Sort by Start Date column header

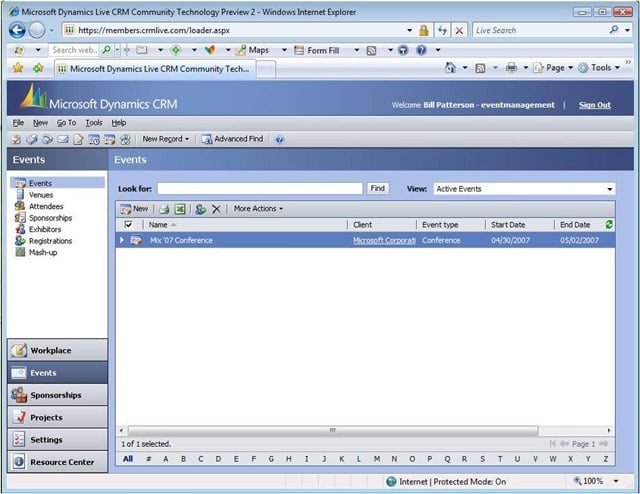pos(520,225)
